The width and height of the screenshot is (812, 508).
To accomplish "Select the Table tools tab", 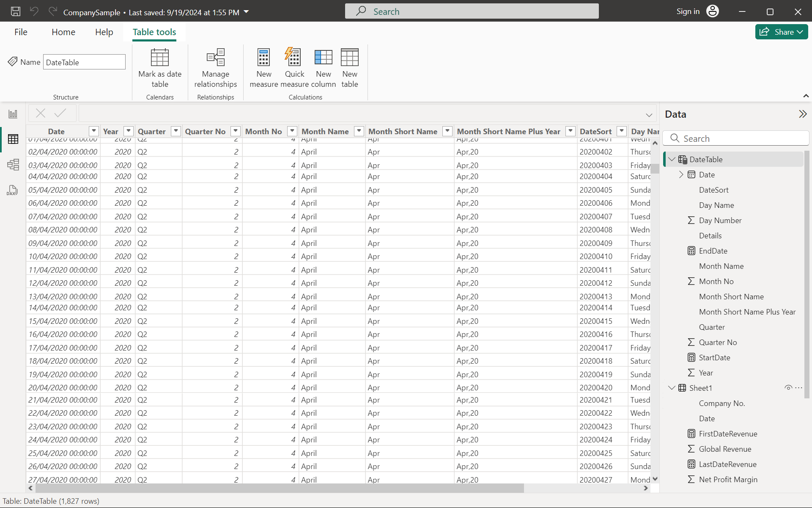I will 154,32.
